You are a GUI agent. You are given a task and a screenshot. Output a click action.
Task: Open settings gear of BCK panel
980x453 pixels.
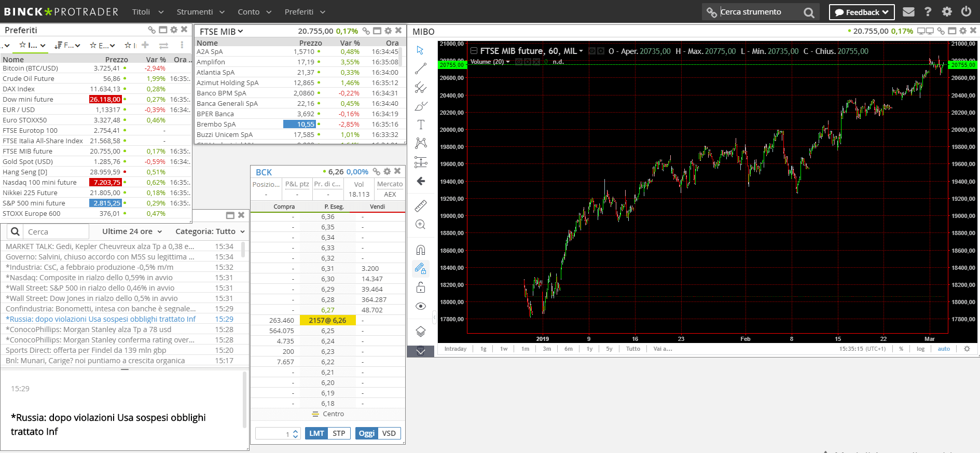(x=387, y=171)
